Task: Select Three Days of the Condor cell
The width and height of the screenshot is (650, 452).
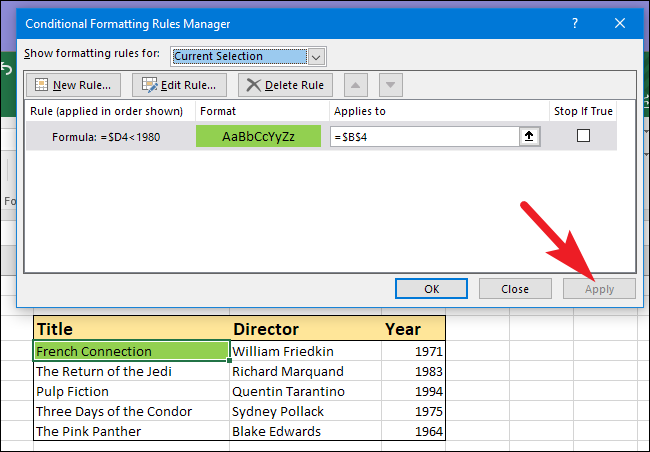Action: tap(131, 411)
